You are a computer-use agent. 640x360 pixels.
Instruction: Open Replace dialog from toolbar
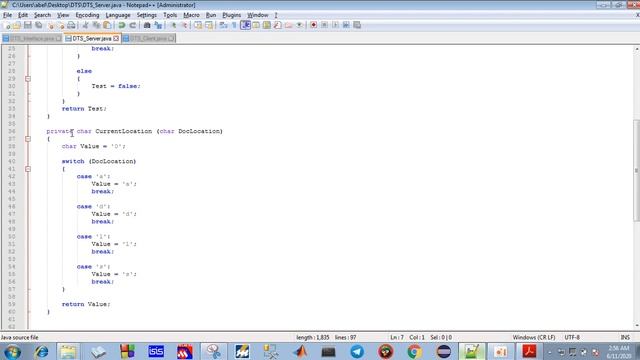[x=158, y=25]
